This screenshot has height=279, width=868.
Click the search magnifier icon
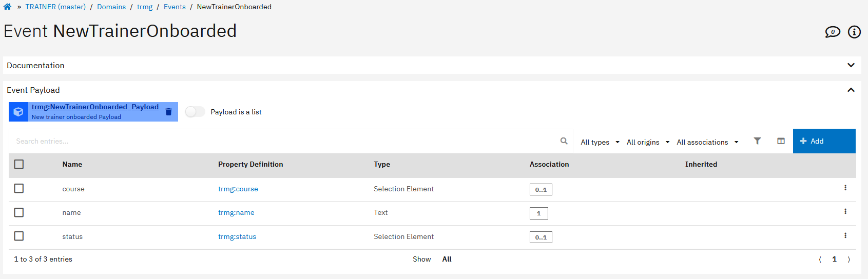click(564, 141)
